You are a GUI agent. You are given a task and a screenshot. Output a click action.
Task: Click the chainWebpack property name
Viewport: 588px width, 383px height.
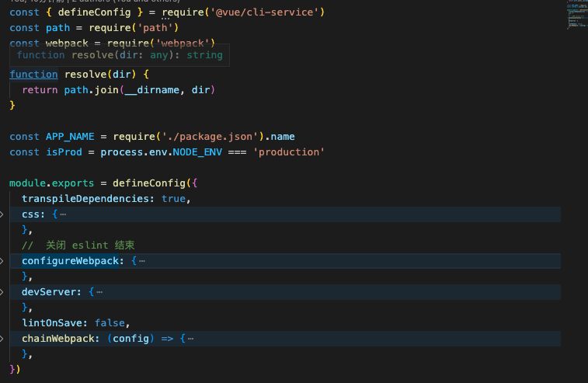[57, 339]
